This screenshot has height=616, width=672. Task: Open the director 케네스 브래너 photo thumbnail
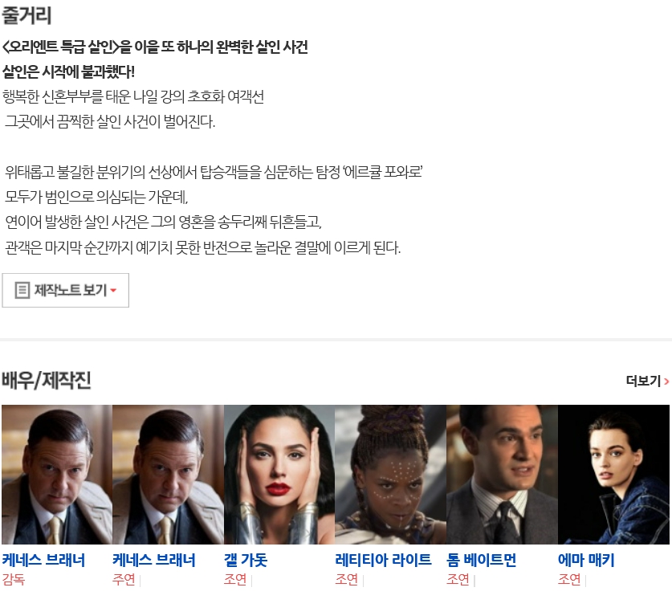pos(56,475)
